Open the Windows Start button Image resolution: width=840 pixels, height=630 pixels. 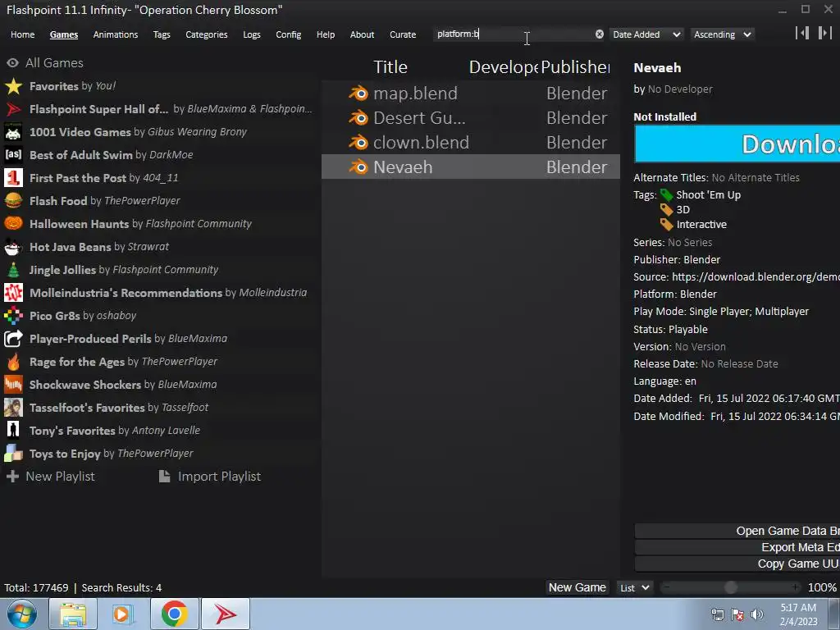[x=22, y=614]
